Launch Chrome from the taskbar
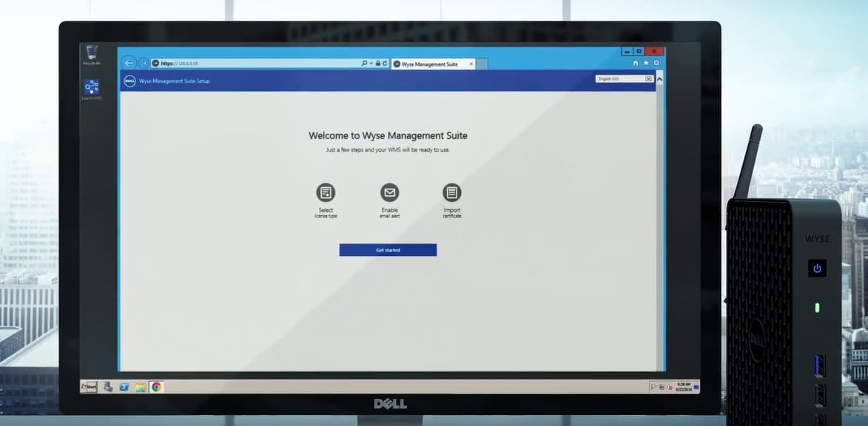The width and height of the screenshot is (868, 426). pos(156,387)
